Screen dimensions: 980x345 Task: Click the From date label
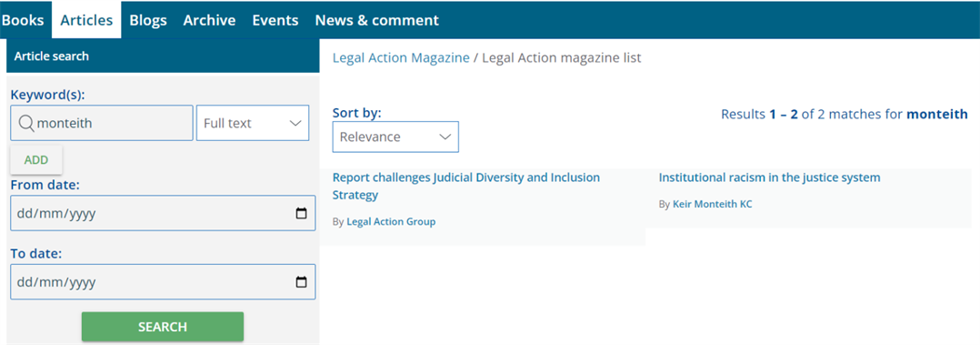click(x=45, y=185)
